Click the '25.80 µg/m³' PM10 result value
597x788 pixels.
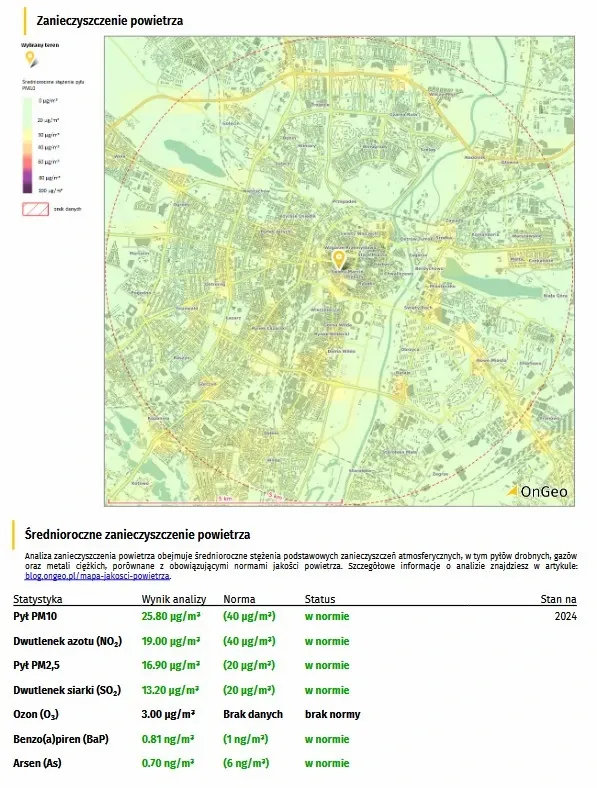click(171, 616)
